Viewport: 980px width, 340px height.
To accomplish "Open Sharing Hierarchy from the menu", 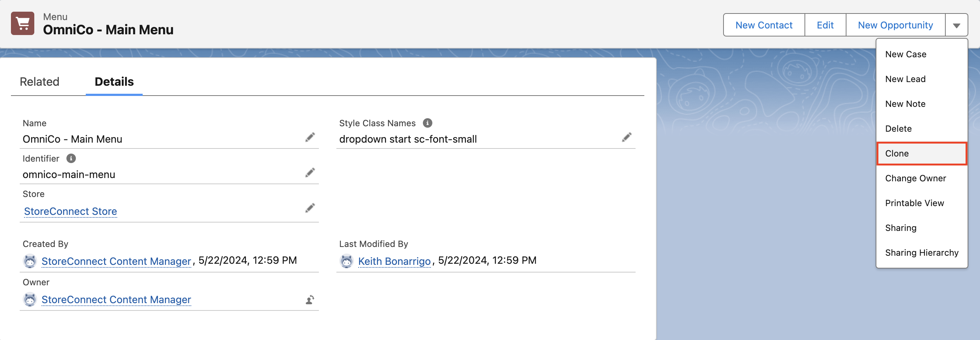I will [921, 252].
